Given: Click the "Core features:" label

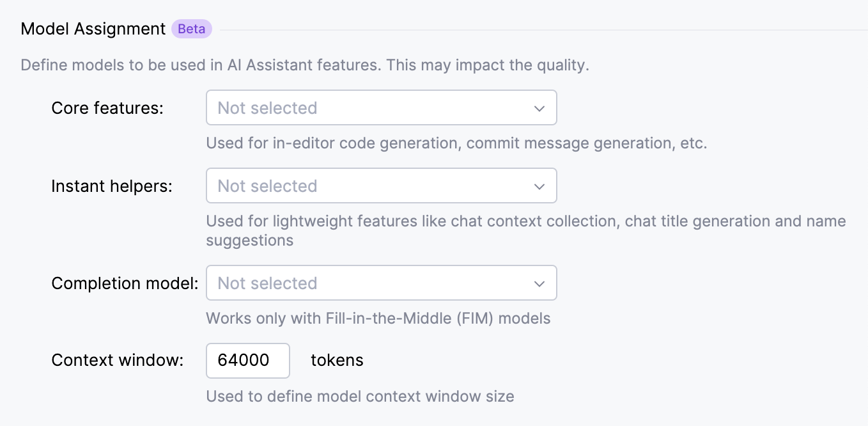Looking at the screenshot, I should (x=107, y=108).
